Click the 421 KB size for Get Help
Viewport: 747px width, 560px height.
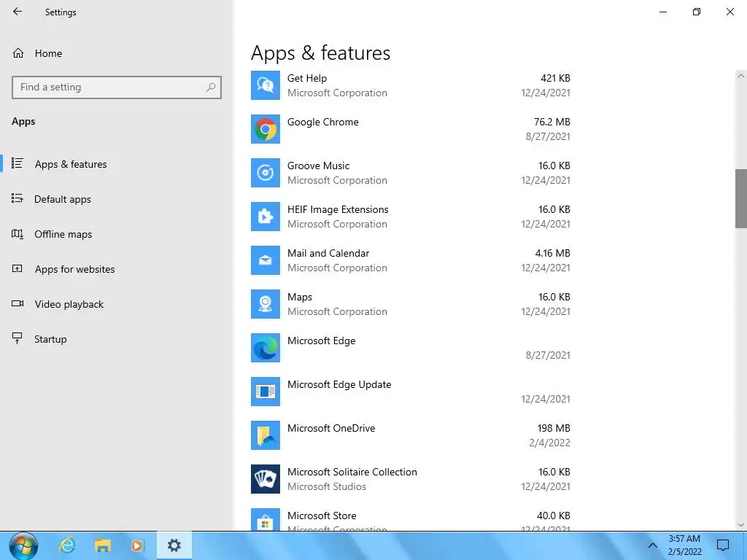[555, 78]
